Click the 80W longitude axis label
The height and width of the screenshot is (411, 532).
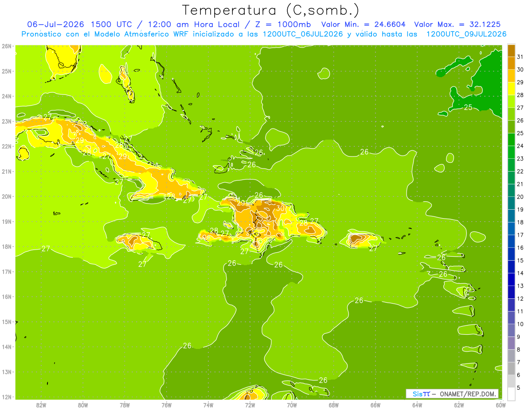[x=83, y=405]
